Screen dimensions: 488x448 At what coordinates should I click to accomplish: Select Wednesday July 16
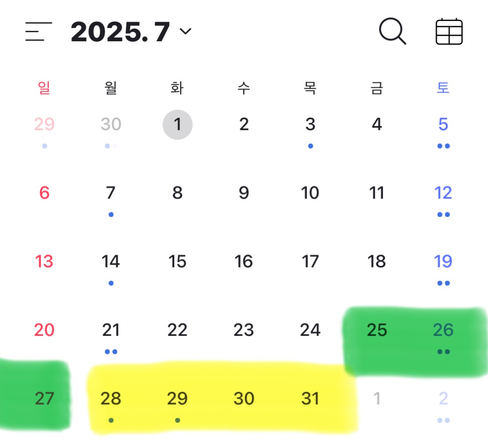tap(244, 261)
